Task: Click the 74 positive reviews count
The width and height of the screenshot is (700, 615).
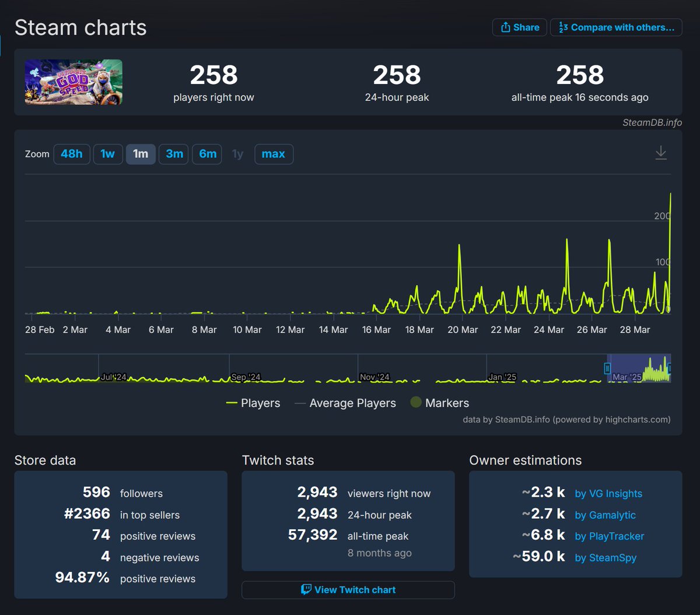Action: pyautogui.click(x=101, y=535)
